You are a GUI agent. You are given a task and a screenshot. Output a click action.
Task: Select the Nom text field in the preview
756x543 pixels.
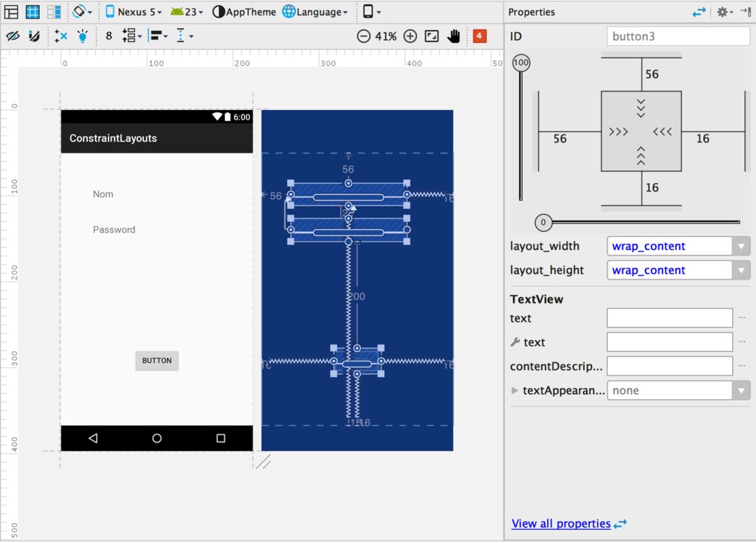click(103, 194)
